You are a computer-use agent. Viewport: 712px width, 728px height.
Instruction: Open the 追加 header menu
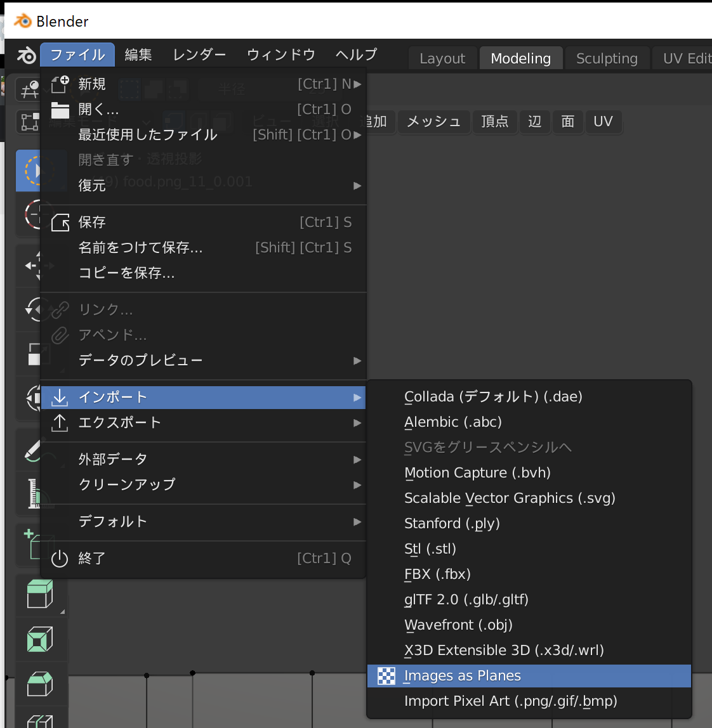pyautogui.click(x=380, y=122)
